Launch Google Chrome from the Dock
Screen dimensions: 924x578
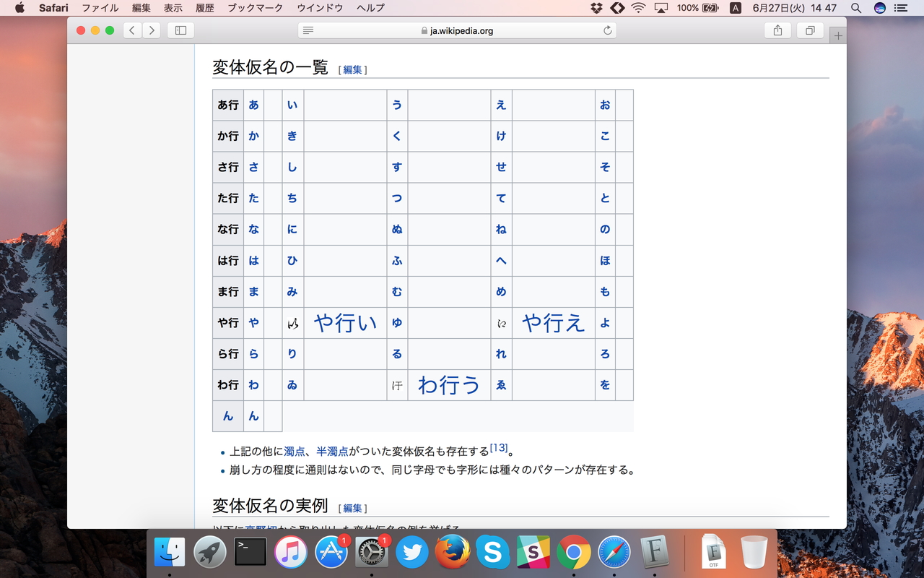click(574, 555)
